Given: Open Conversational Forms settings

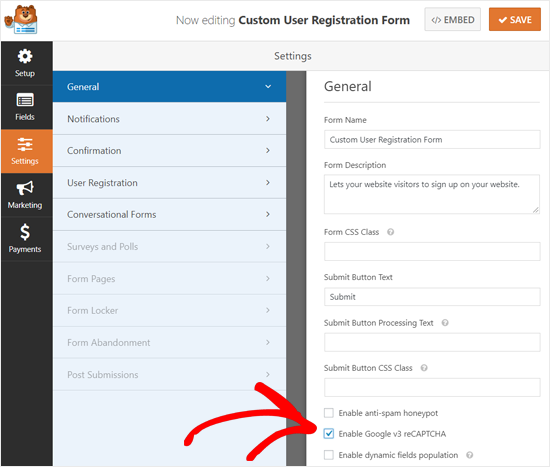Looking at the screenshot, I should [x=169, y=214].
